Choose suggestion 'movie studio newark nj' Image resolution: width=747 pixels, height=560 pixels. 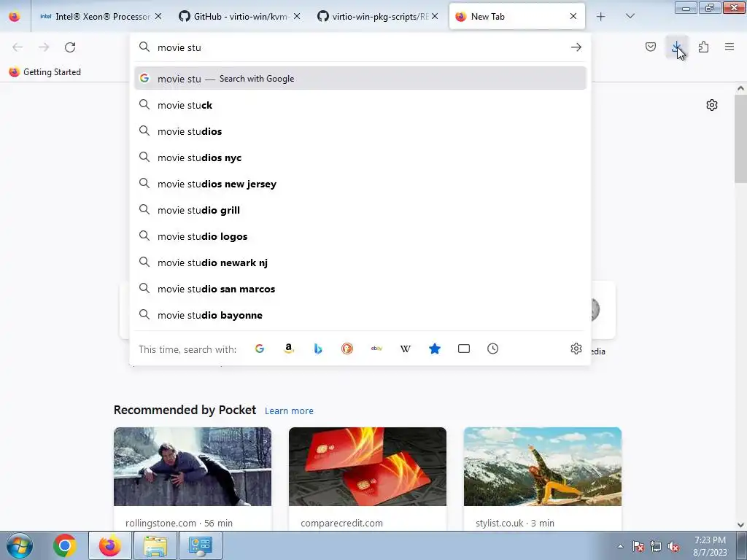point(360,262)
